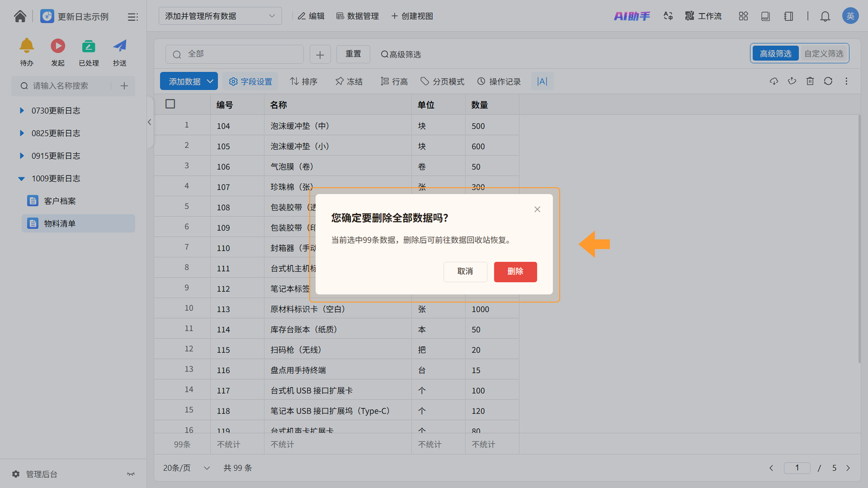Open 客户档案 in the sidebar
Viewport: 868px width, 488px height.
pos(60,201)
